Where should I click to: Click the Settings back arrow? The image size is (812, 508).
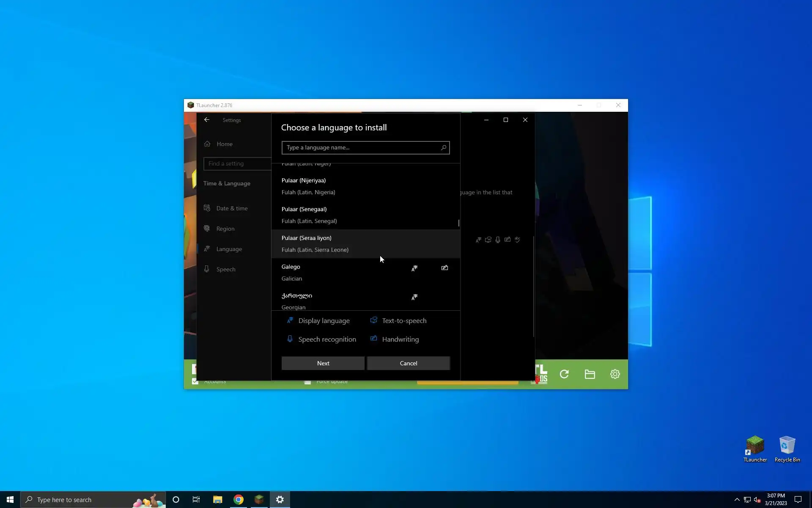coord(207,120)
